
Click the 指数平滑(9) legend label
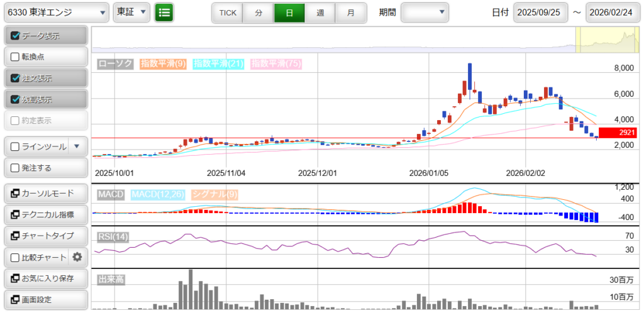click(x=164, y=63)
